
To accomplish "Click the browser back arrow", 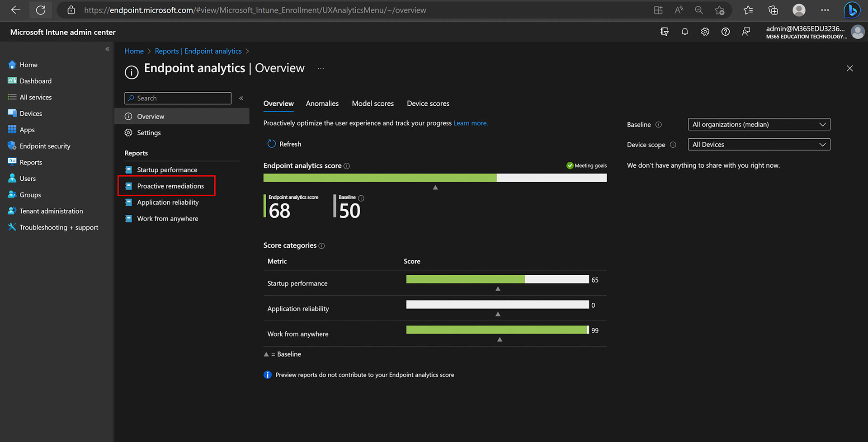I will point(16,10).
